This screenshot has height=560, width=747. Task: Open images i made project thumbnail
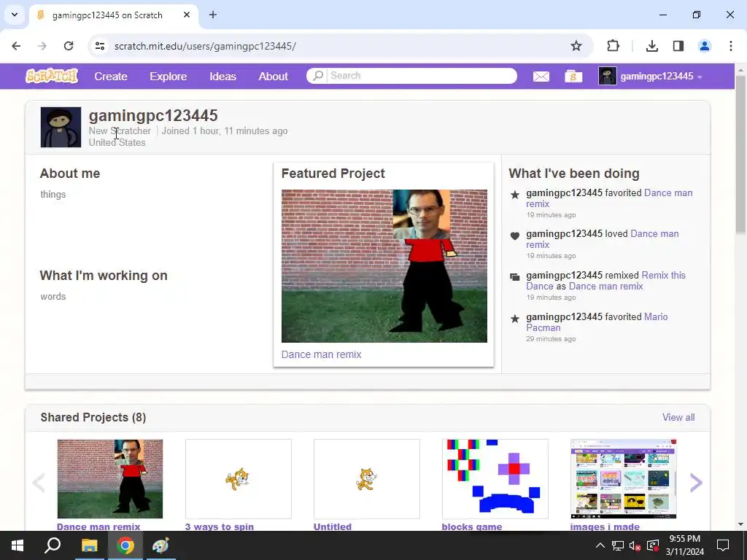[x=623, y=478]
